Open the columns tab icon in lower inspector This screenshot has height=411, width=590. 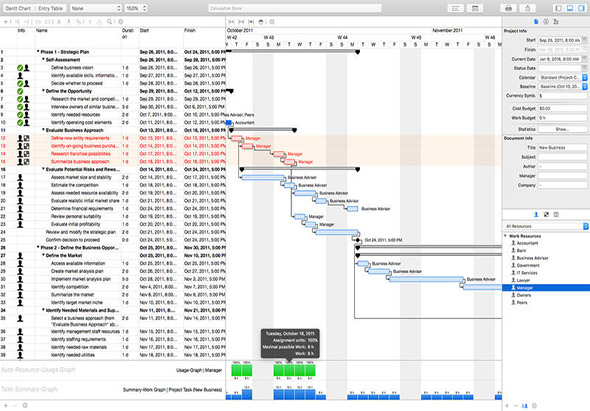556,215
